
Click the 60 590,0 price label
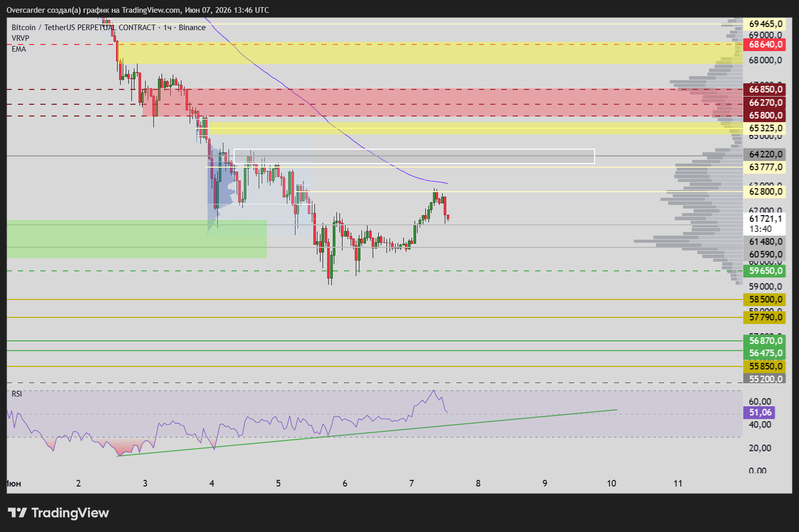tap(764, 255)
